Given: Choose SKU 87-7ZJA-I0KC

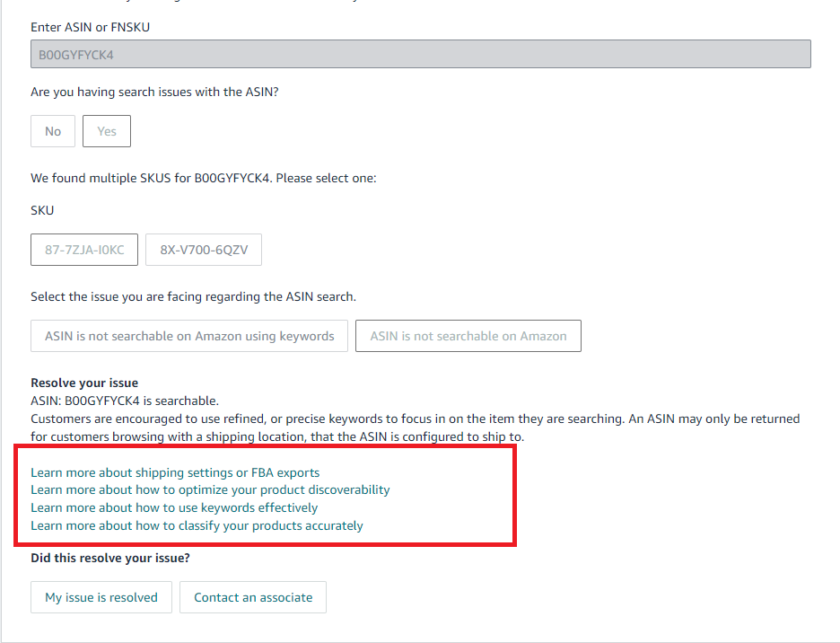Looking at the screenshot, I should (84, 251).
